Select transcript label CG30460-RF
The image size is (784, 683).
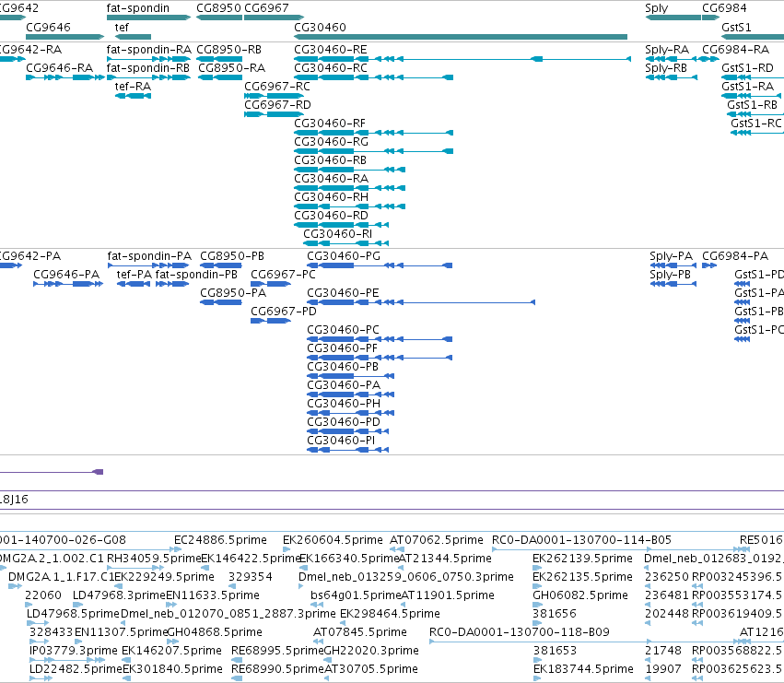[x=330, y=124]
